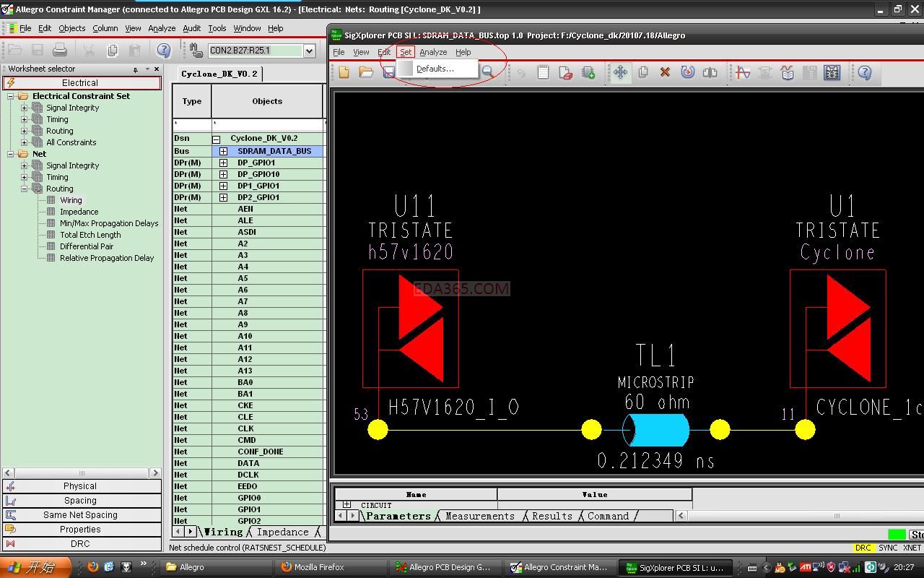The width and height of the screenshot is (924, 578).
Task: Close the Worksheet selector panel
Action: [157, 69]
